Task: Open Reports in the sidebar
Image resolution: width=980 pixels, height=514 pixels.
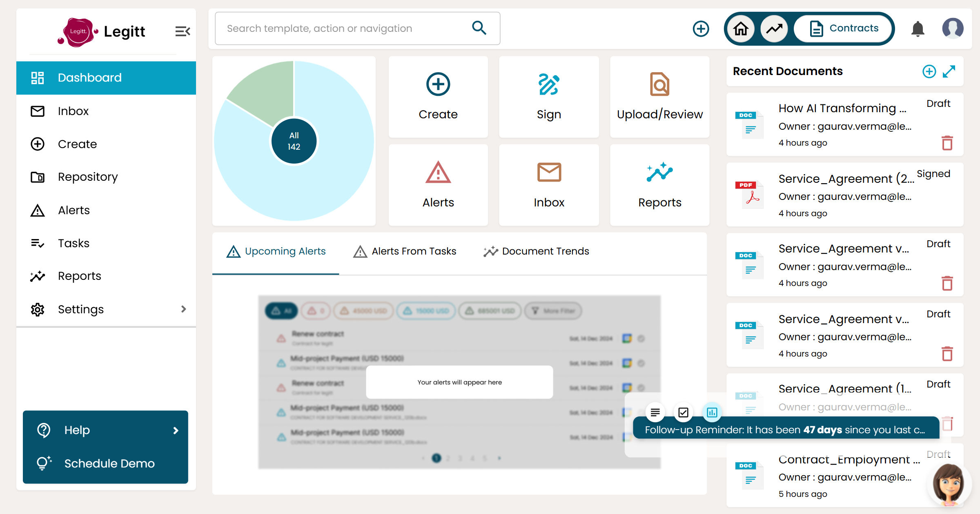Action: click(x=106, y=276)
